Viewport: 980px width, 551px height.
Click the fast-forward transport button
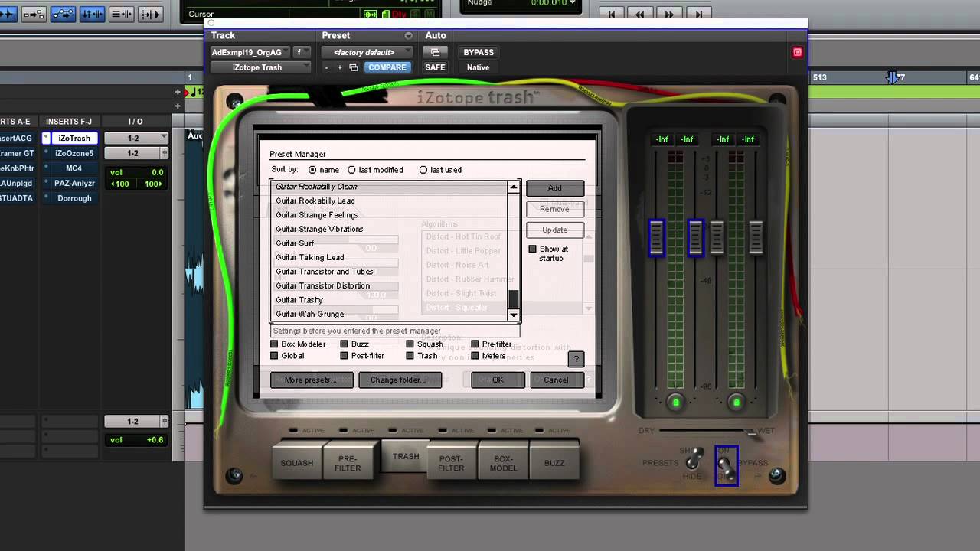tap(669, 14)
